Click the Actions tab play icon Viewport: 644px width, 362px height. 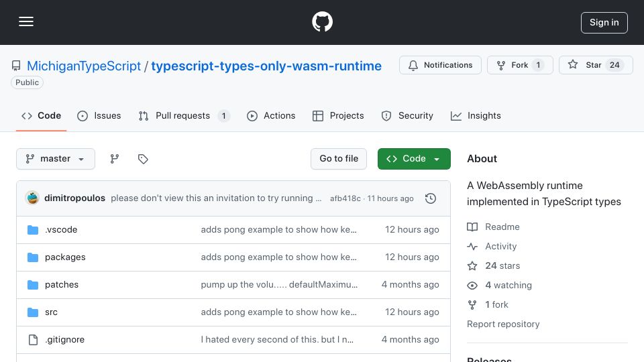coord(252,116)
